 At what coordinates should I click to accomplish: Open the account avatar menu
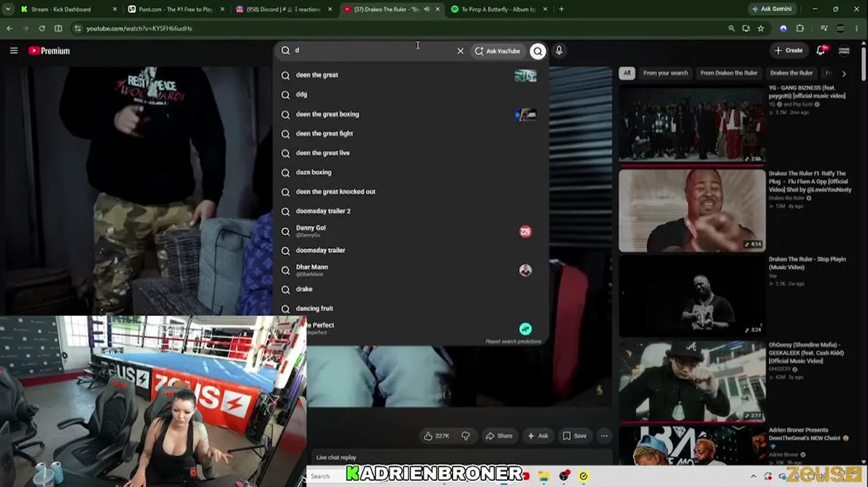(x=844, y=51)
